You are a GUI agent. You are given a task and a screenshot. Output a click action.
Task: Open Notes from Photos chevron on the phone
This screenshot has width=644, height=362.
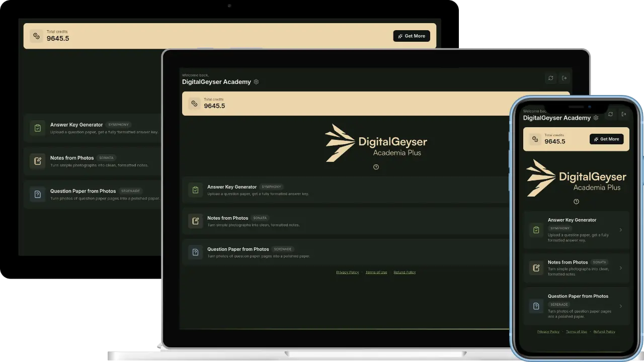tap(621, 268)
